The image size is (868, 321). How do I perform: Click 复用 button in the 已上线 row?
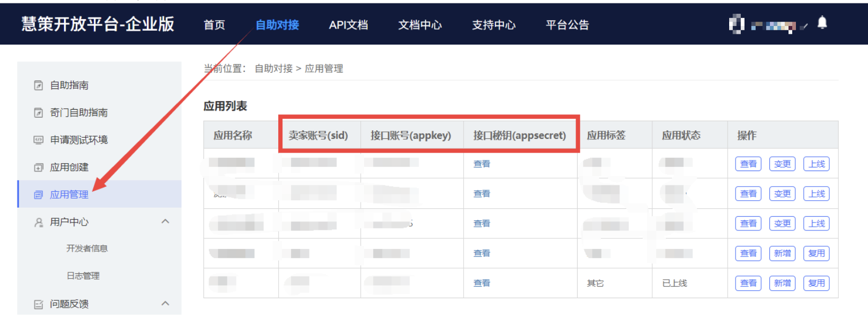tap(817, 283)
